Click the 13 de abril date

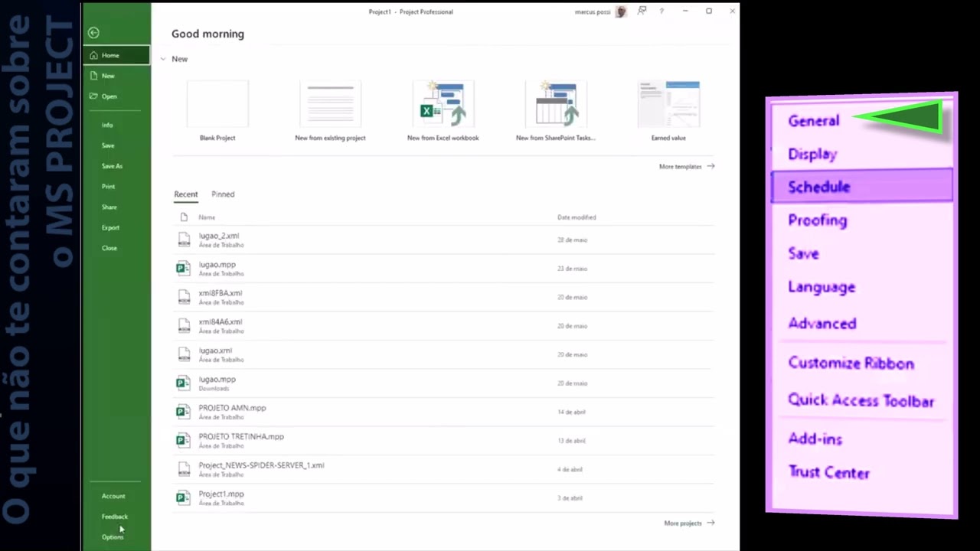(570, 441)
